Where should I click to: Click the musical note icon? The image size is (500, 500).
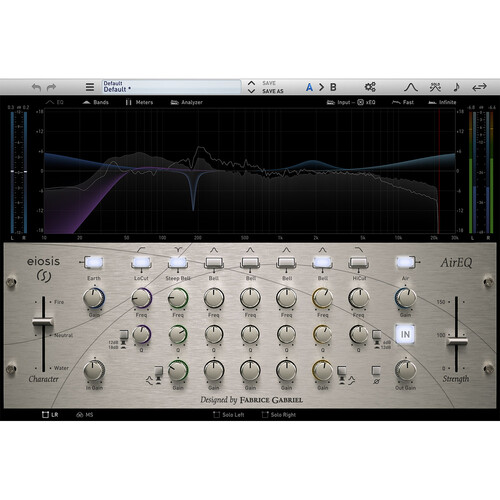click(x=456, y=87)
